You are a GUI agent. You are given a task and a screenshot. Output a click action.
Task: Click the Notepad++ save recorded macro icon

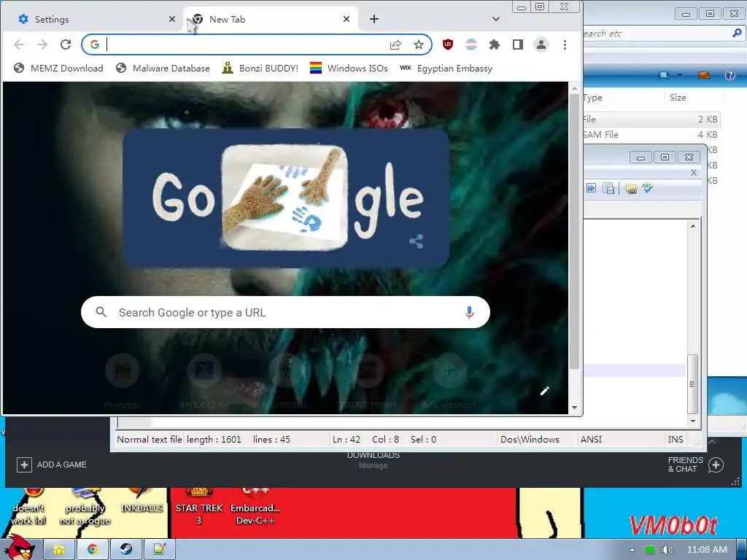click(x=608, y=189)
